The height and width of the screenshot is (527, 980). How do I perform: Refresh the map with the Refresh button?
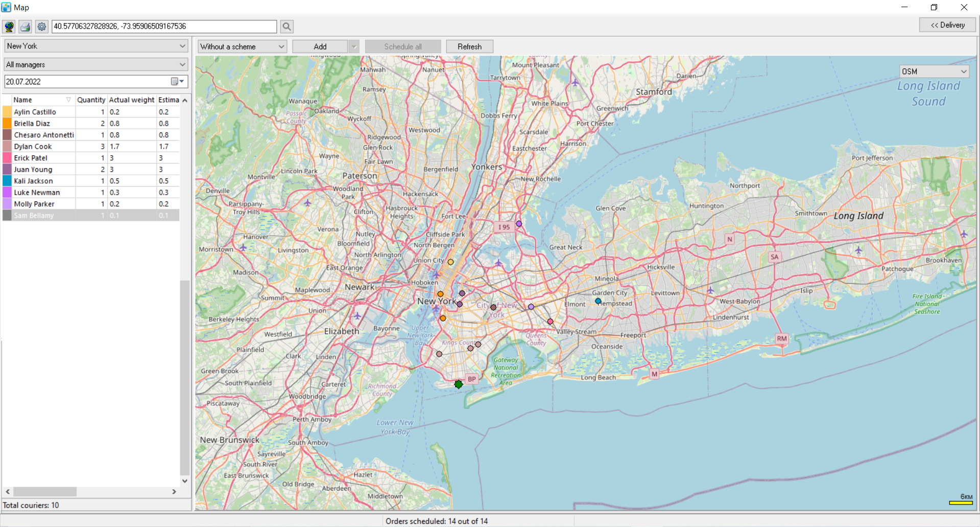pyautogui.click(x=470, y=47)
